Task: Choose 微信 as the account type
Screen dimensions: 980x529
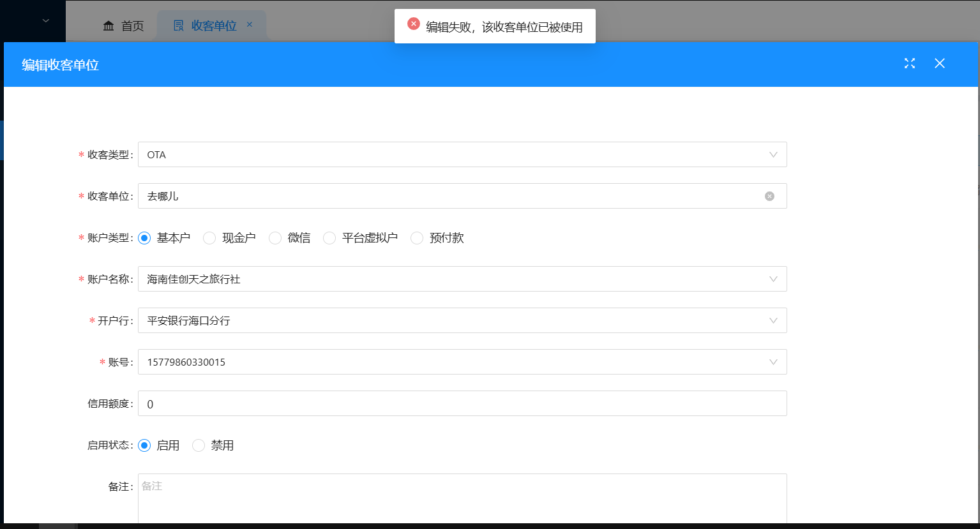Action: coord(275,238)
